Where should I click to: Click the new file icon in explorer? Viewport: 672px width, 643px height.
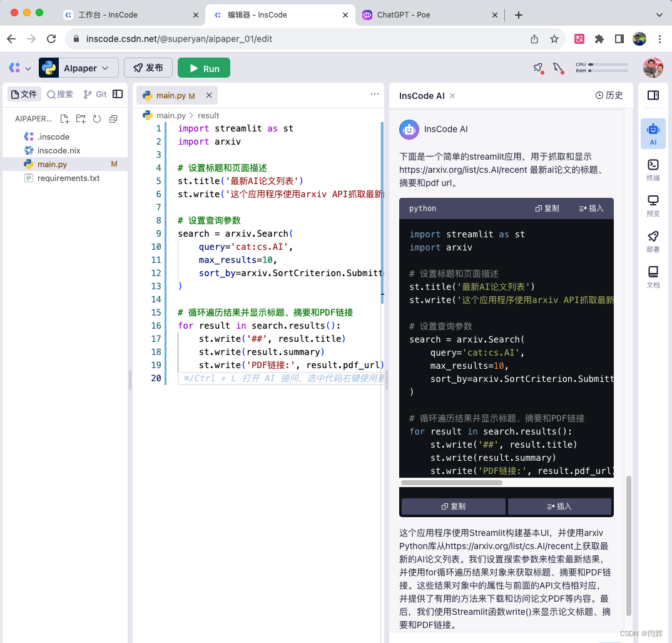point(64,119)
